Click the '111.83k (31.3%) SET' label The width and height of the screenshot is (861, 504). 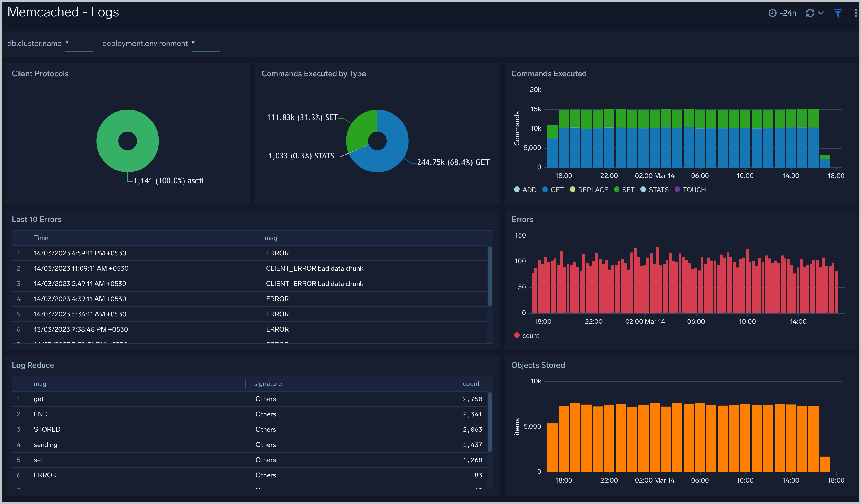coord(302,117)
